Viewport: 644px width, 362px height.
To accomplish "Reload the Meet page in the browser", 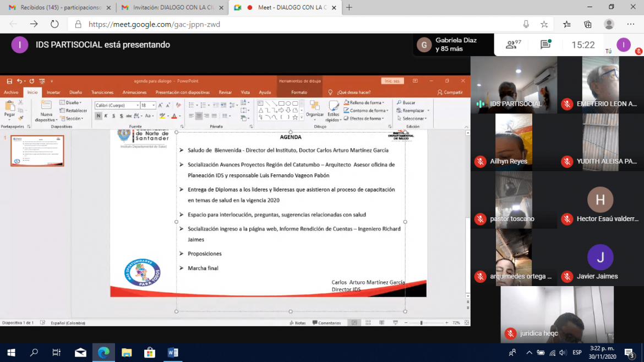I will tap(54, 24).
